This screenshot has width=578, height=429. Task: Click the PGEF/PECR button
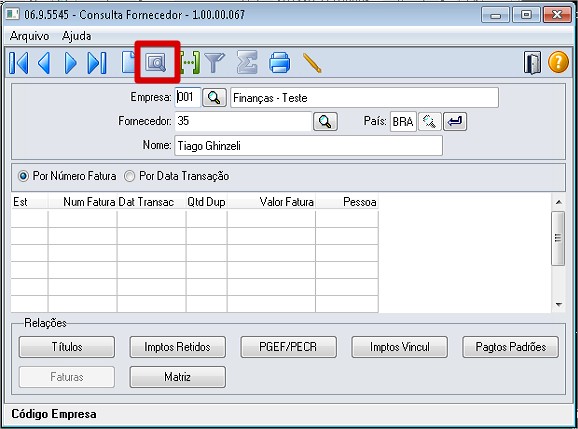288,347
